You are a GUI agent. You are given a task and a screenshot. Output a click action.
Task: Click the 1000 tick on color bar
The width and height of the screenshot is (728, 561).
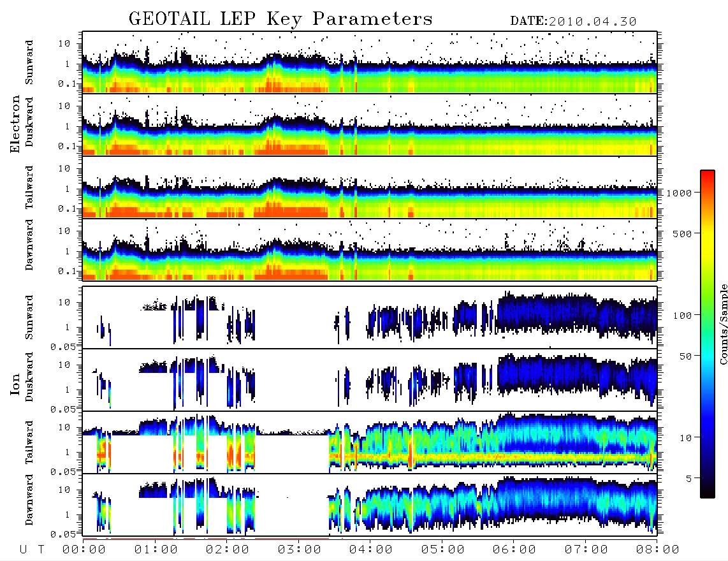679,193
